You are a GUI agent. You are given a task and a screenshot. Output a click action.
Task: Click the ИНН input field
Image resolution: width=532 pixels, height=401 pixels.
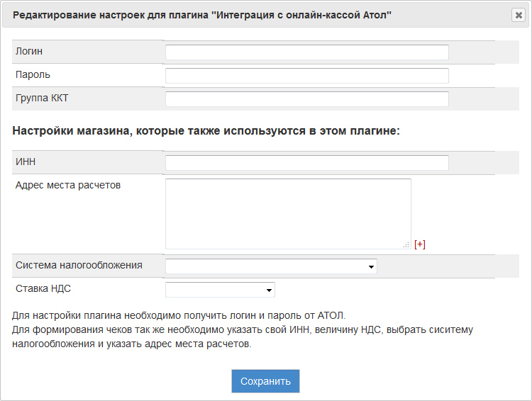pyautogui.click(x=307, y=163)
